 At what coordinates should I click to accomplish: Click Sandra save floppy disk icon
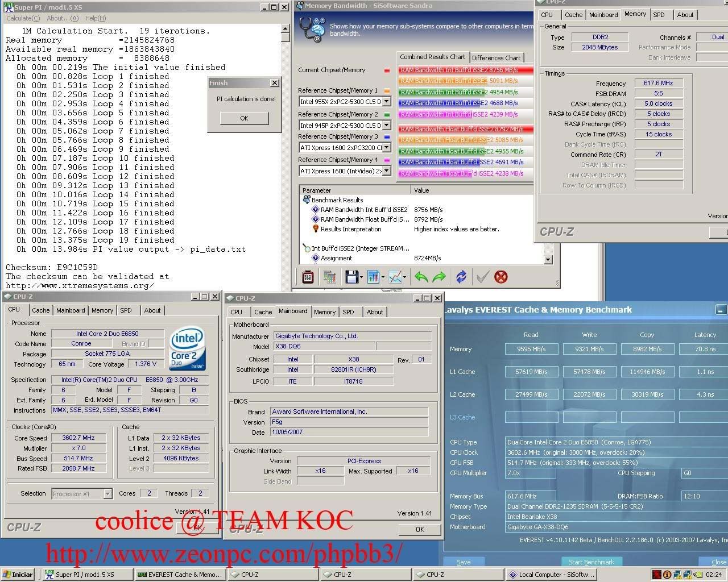(351, 277)
